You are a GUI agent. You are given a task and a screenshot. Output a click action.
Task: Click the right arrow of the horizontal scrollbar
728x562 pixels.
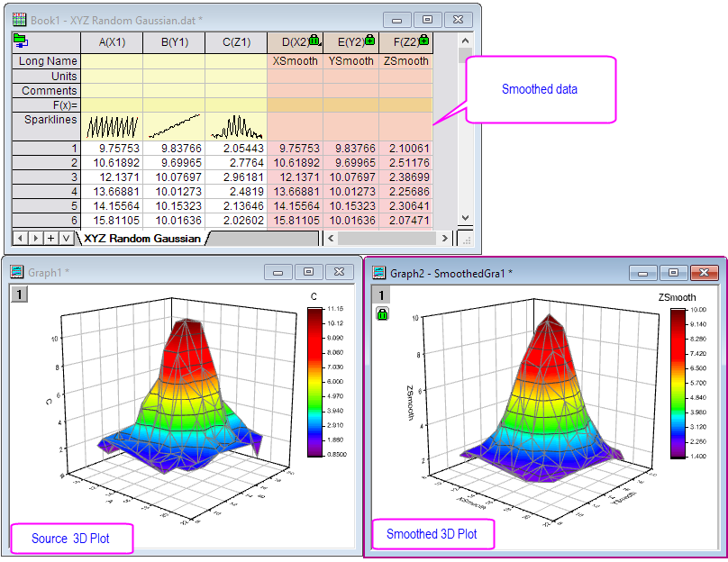click(444, 239)
